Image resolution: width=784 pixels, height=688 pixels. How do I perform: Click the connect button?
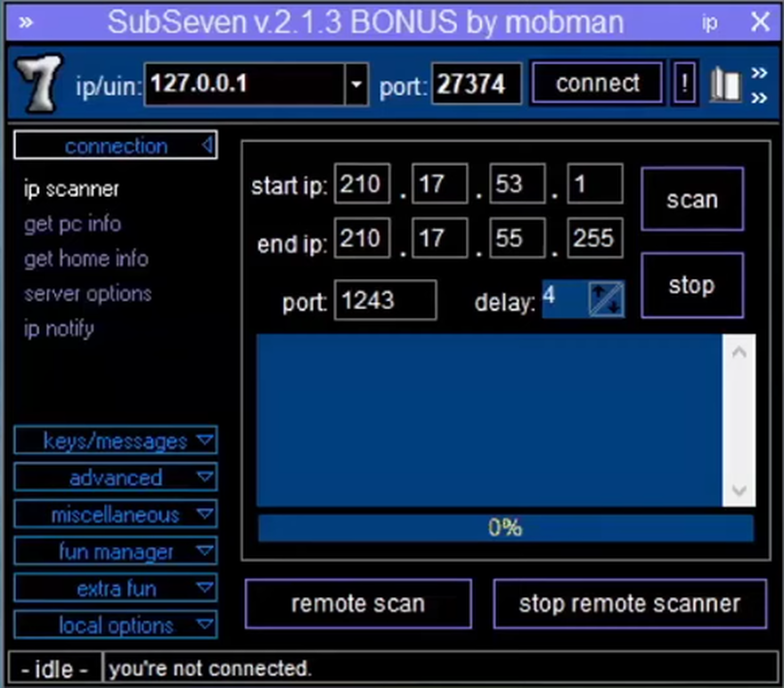[x=598, y=83]
